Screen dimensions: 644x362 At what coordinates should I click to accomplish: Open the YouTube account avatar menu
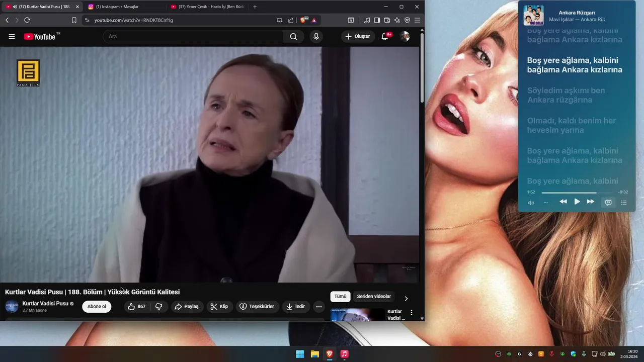point(405,36)
